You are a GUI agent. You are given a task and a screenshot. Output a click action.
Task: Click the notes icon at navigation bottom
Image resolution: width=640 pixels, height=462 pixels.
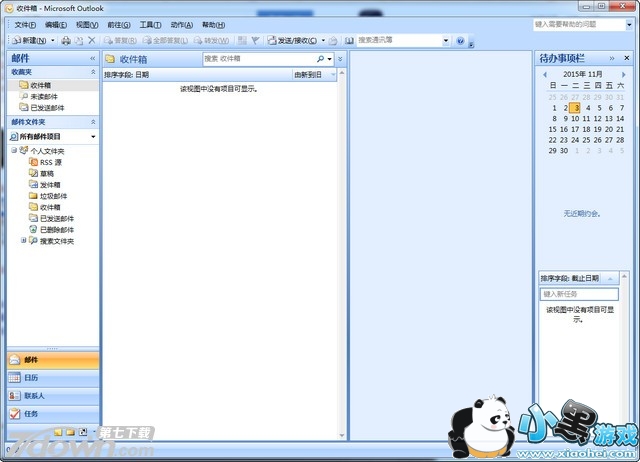click(58, 432)
